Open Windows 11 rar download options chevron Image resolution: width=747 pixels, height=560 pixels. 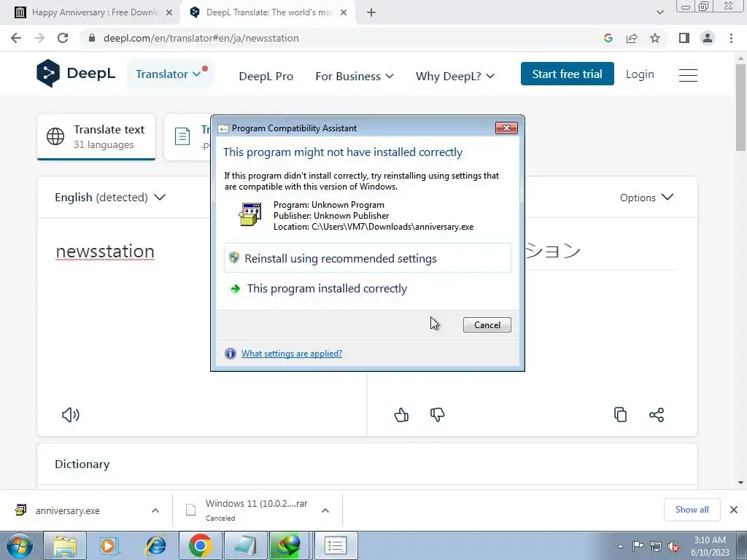point(325,510)
